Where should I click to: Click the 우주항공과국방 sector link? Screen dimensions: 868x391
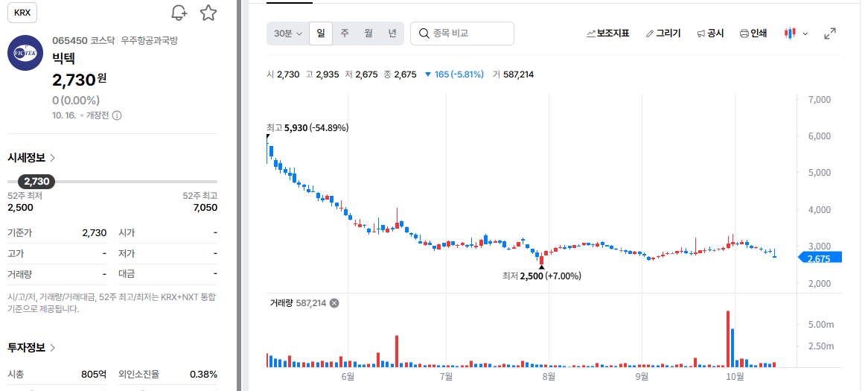click(150, 40)
